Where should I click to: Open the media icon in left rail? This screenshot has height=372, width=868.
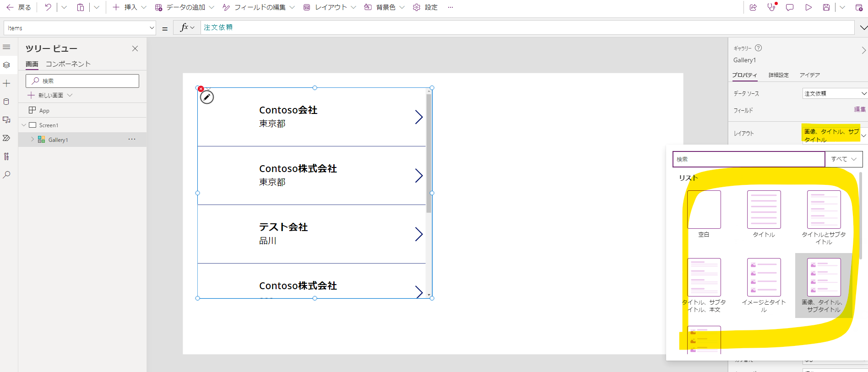coord(6,120)
